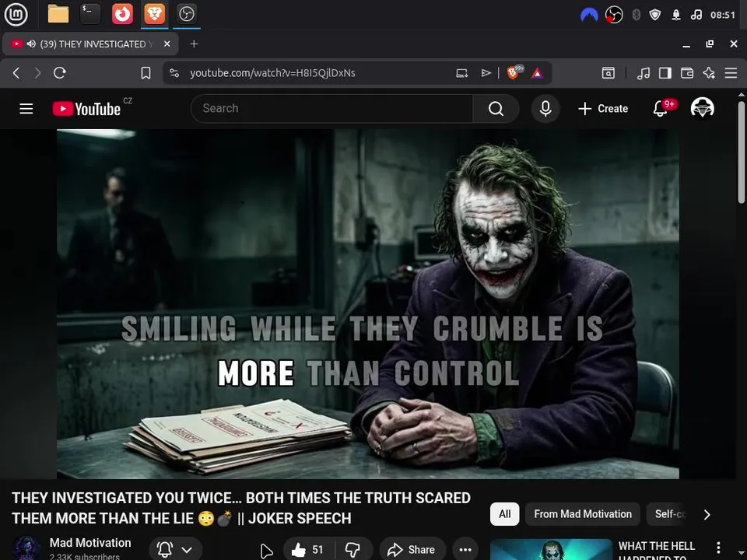Open the more actions three-dot button

point(465,550)
